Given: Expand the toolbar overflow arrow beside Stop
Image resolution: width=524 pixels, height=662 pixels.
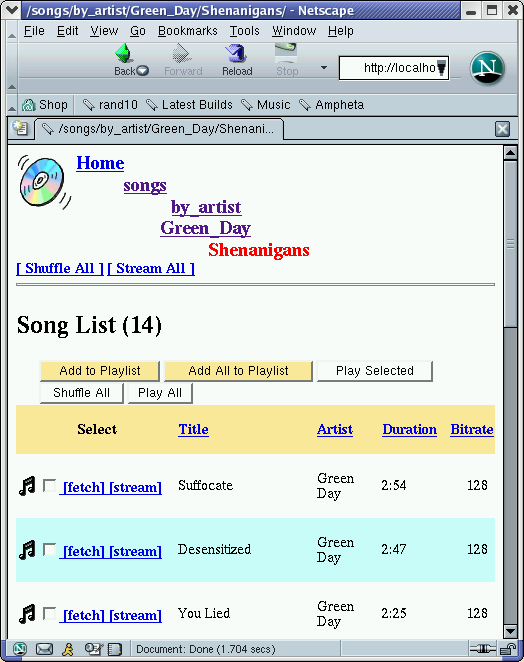Looking at the screenshot, I should click(324, 68).
